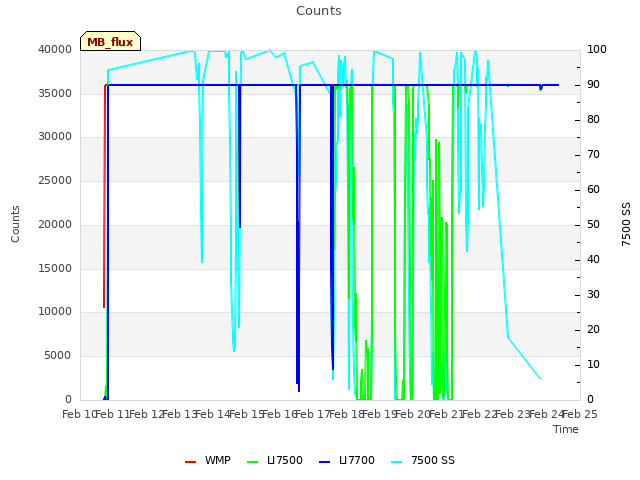The width and height of the screenshot is (640, 480).
Task: Click the 10000 y-axis tick label
Action: point(55,312)
